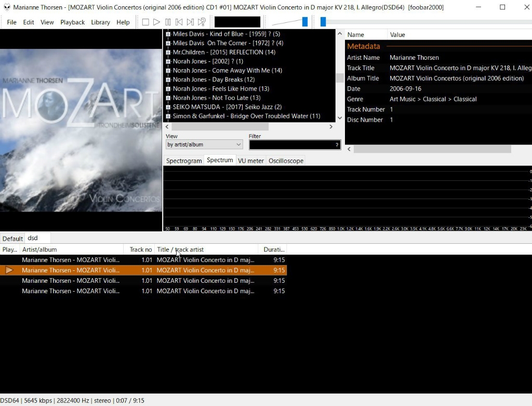Click the random playback button
Screen dimensions: 532x406
[x=202, y=22]
